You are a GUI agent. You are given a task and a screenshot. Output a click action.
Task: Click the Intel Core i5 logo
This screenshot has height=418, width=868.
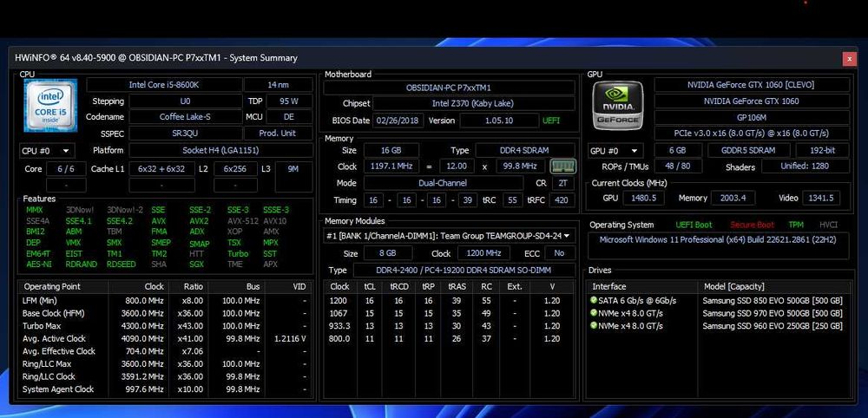pyautogui.click(x=50, y=106)
